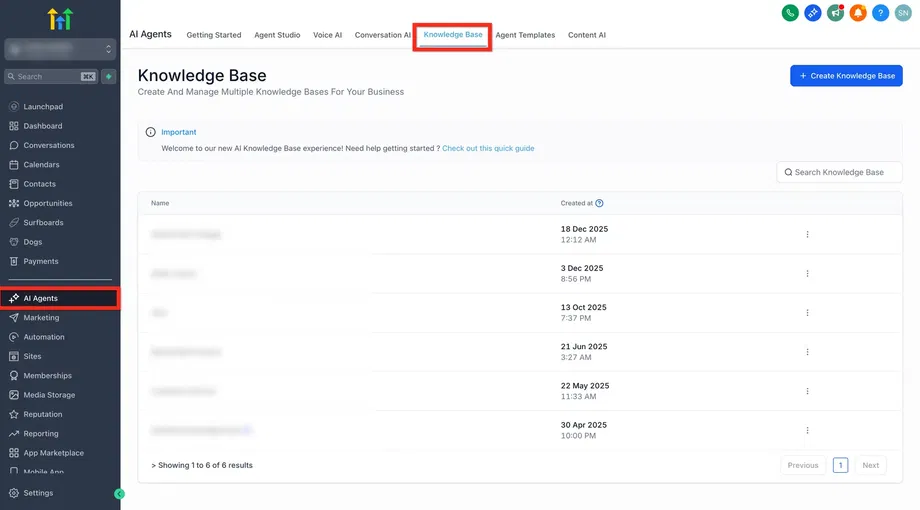
Task: Click the info icon next to Created at
Action: [x=599, y=203]
